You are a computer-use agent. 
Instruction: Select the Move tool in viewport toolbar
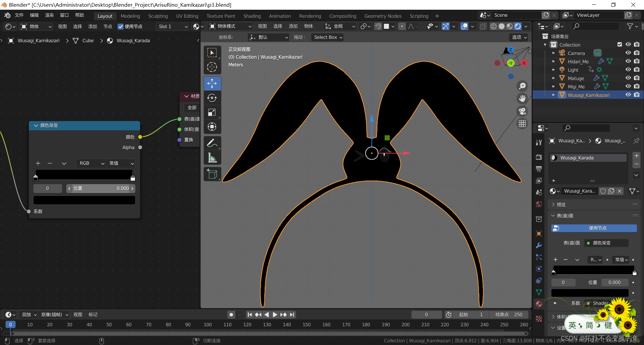tap(212, 83)
